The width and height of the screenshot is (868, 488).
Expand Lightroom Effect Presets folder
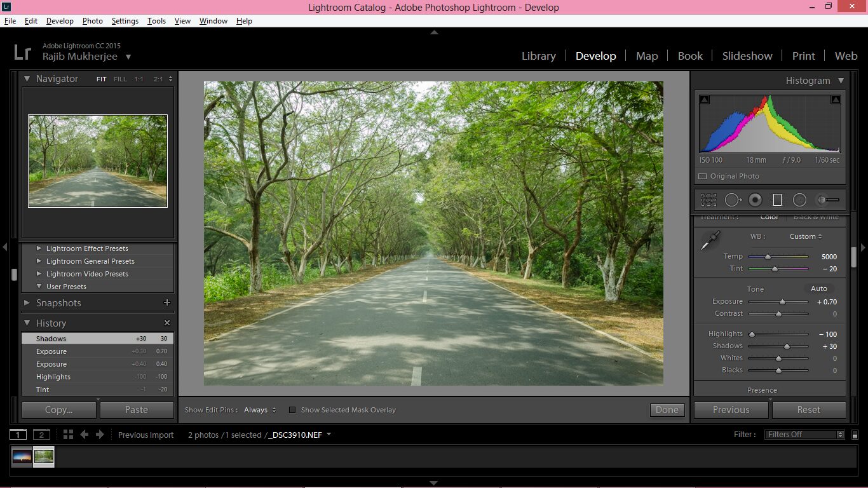39,248
